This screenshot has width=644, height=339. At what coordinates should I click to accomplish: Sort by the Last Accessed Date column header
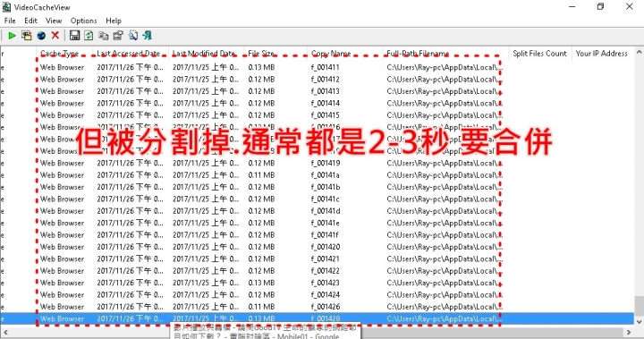coord(131,54)
